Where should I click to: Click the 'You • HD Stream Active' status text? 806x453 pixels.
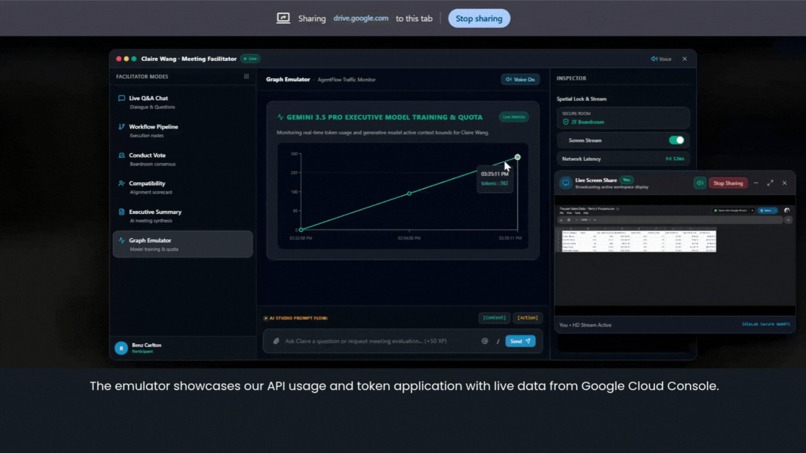585,325
